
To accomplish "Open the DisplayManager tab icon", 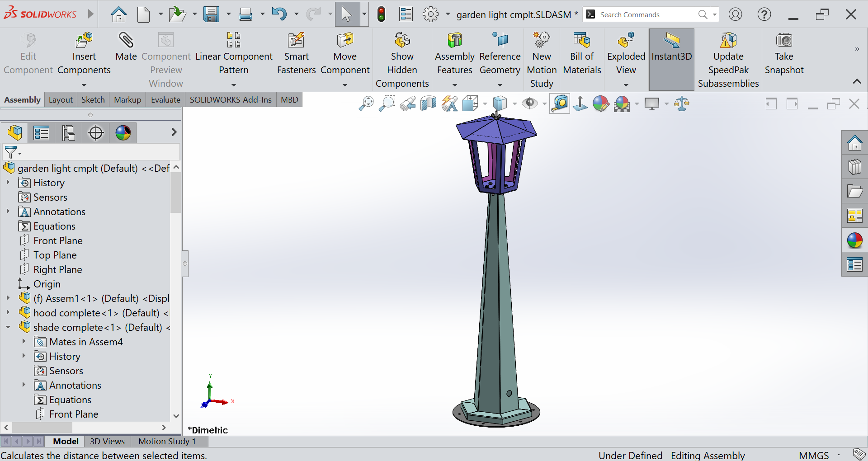I will pyautogui.click(x=123, y=133).
